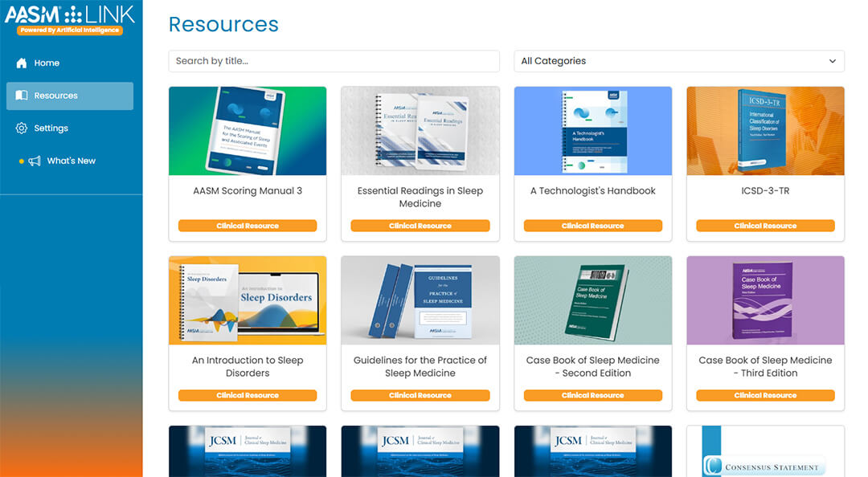This screenshot has width=868, height=477.
Task: Open the first JCSM journal thumbnail
Action: (248, 451)
